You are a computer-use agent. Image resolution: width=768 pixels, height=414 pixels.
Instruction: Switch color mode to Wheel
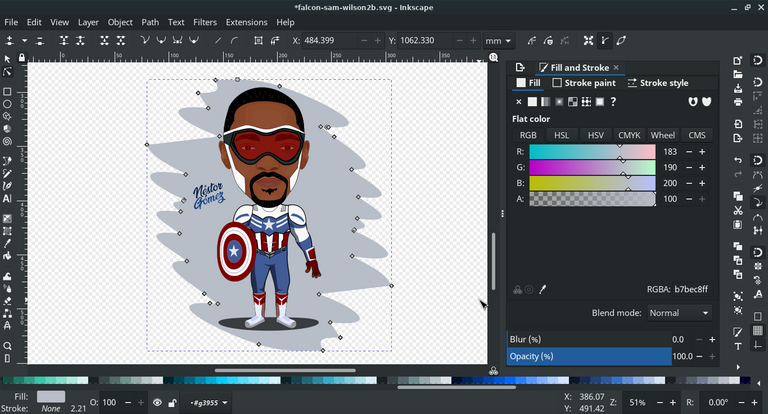pos(663,135)
